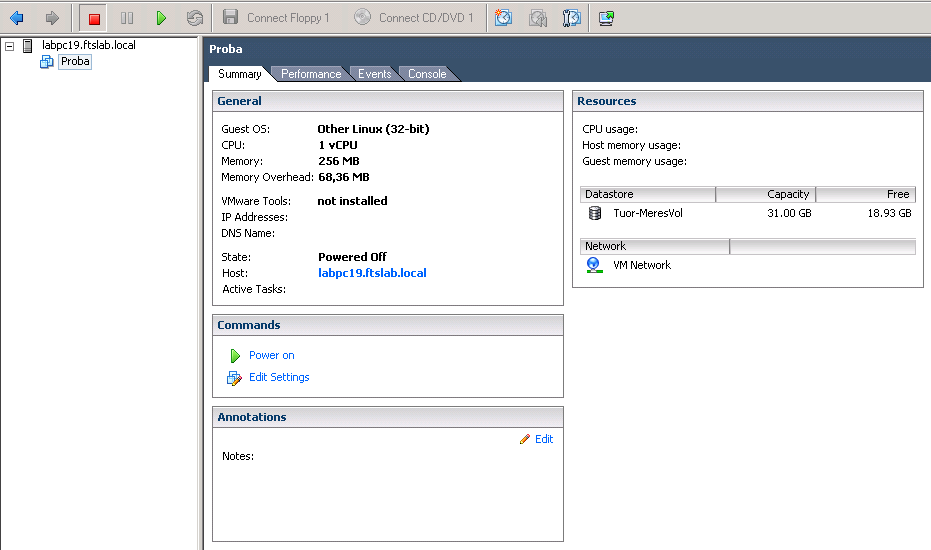Click the 1 vCPU value
Viewport: 931px width, 550px height.
(x=338, y=145)
